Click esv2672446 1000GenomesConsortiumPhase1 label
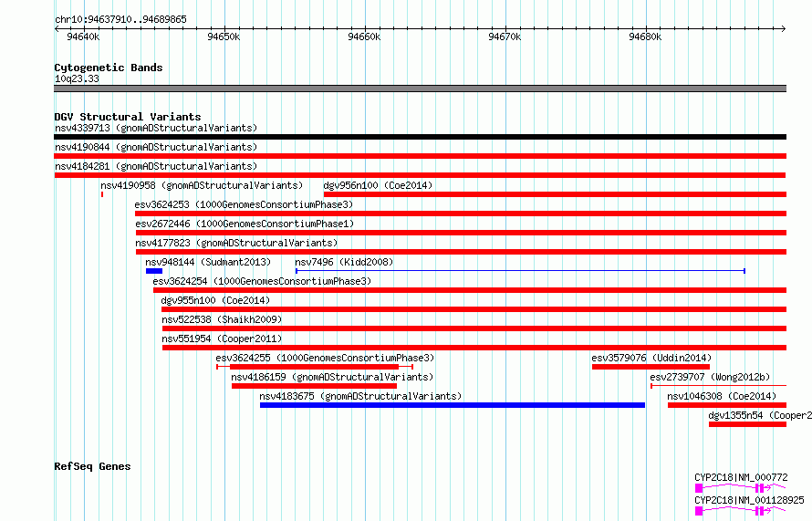The height and width of the screenshot is (521, 812). (245, 224)
